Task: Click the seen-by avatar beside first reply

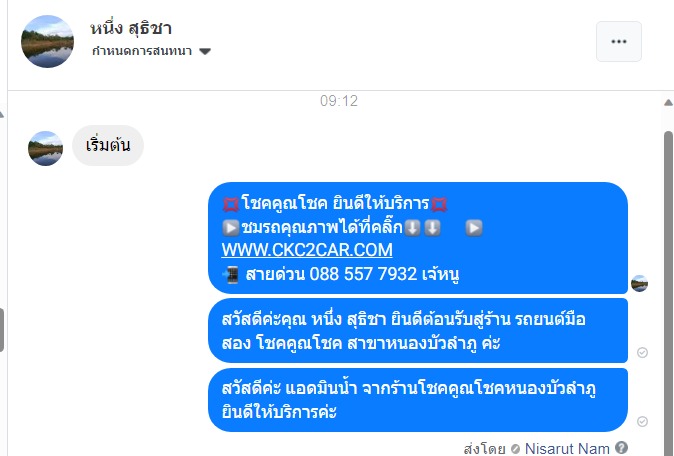Action: 639,283
